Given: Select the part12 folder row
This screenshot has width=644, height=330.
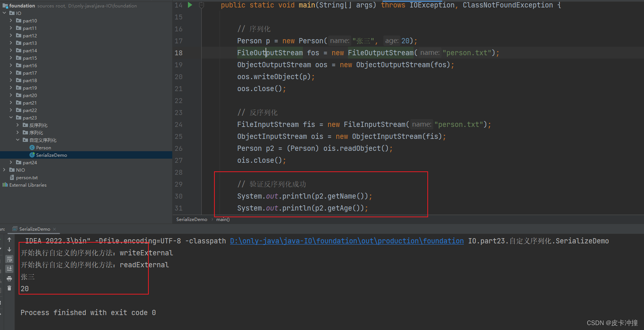Looking at the screenshot, I should (x=86, y=35).
